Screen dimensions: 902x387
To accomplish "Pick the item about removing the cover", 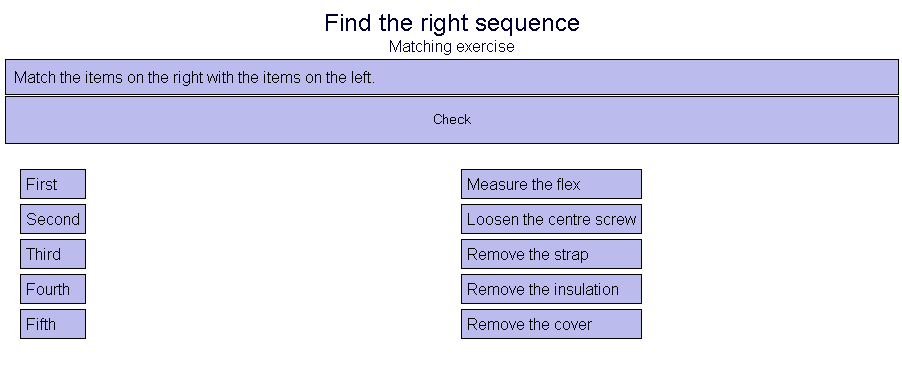I will click(551, 324).
